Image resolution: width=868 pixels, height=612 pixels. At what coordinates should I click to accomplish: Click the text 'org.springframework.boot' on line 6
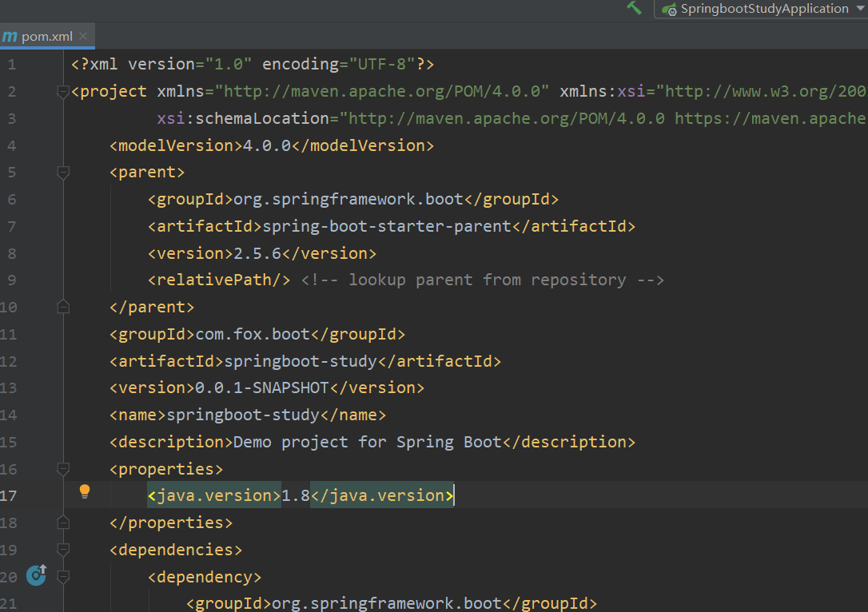pos(348,199)
